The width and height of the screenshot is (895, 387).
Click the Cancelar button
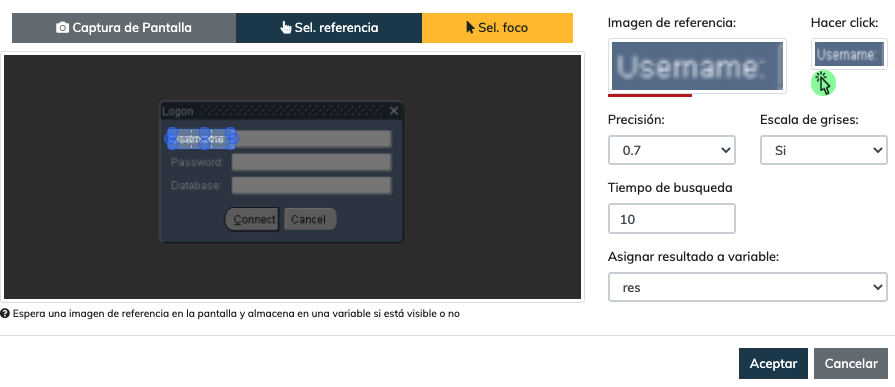[x=851, y=364]
